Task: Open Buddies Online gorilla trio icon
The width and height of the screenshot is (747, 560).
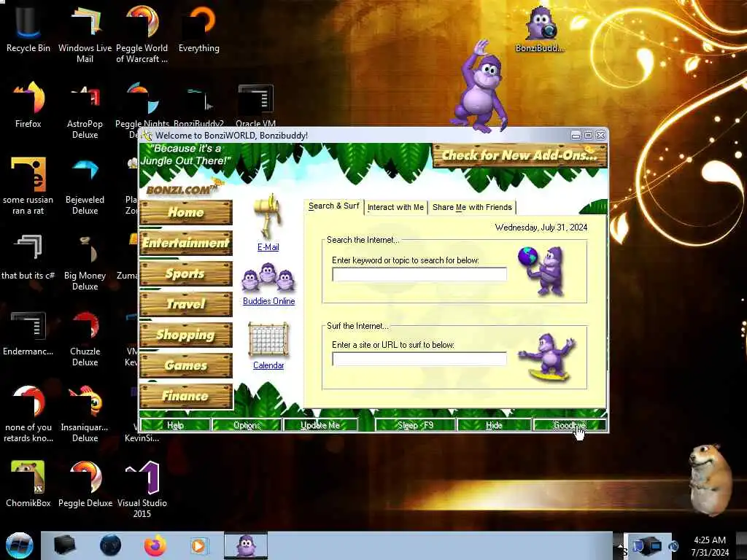Action: click(268, 277)
